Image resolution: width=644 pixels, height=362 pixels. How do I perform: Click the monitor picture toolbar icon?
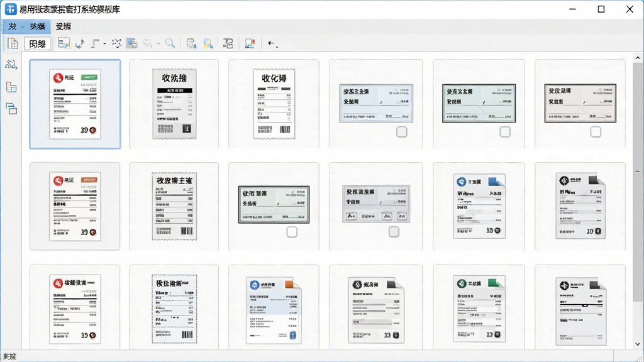pyautogui.click(x=250, y=43)
